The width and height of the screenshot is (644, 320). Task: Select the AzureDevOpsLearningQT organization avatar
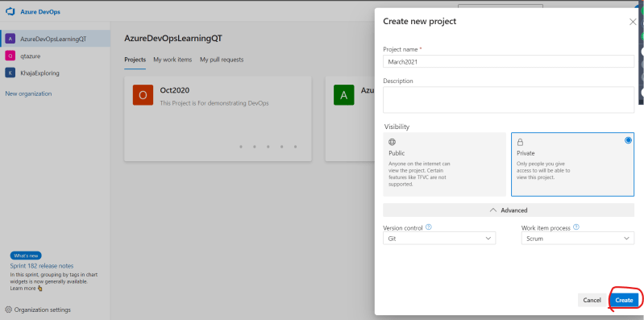pos(10,39)
